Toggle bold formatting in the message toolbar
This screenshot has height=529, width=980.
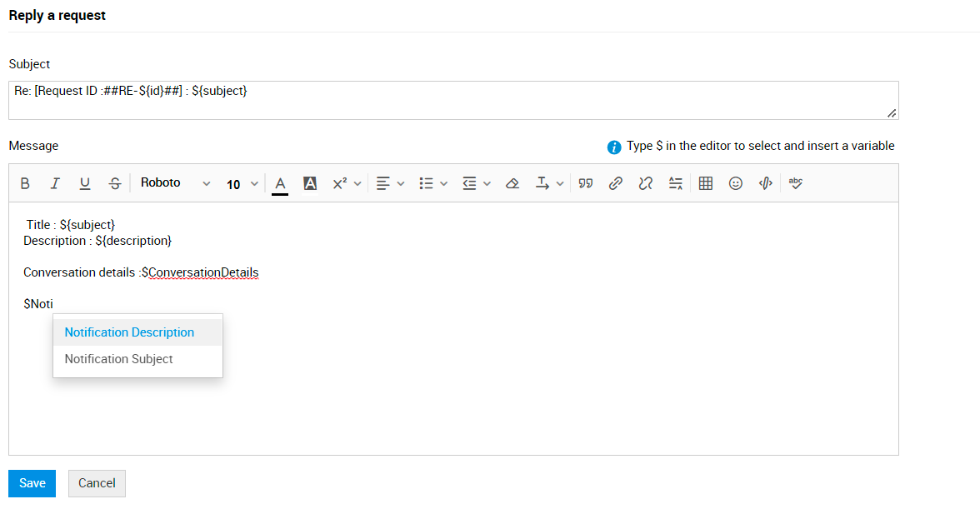[x=25, y=183]
